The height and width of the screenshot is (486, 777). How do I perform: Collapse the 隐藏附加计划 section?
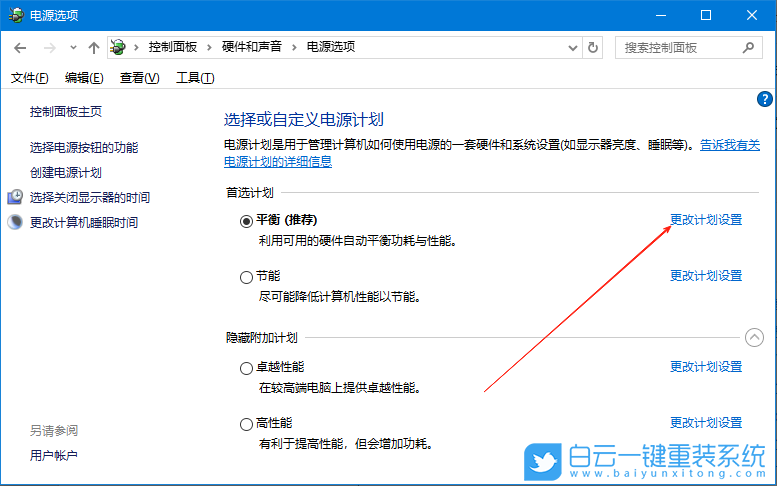(x=754, y=338)
